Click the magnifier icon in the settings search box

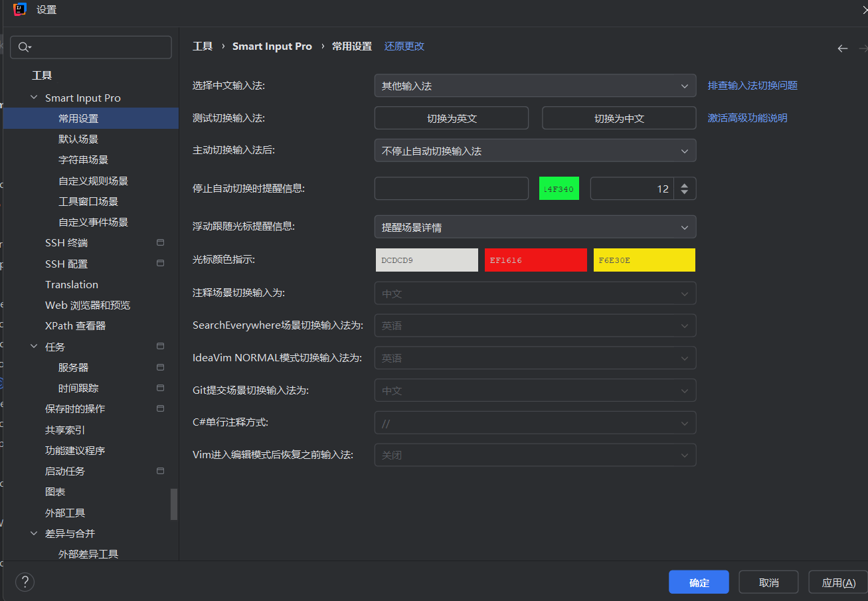click(x=25, y=47)
